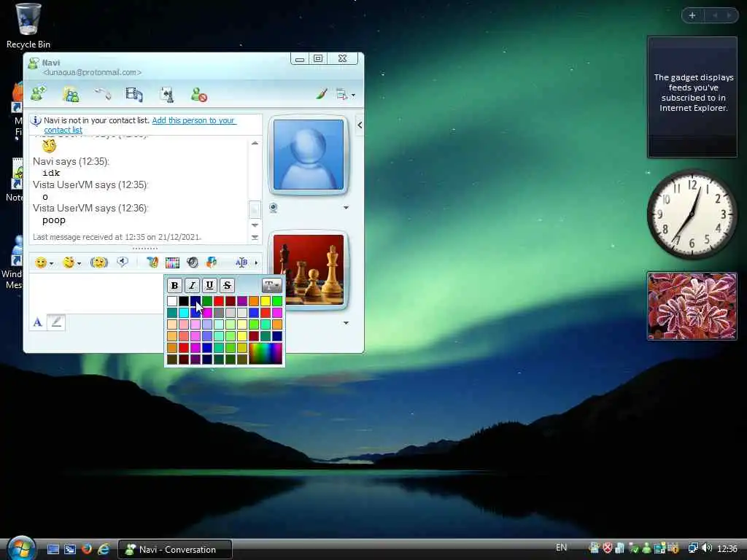
Task: Click the voice clip icon
Action: [x=123, y=262]
